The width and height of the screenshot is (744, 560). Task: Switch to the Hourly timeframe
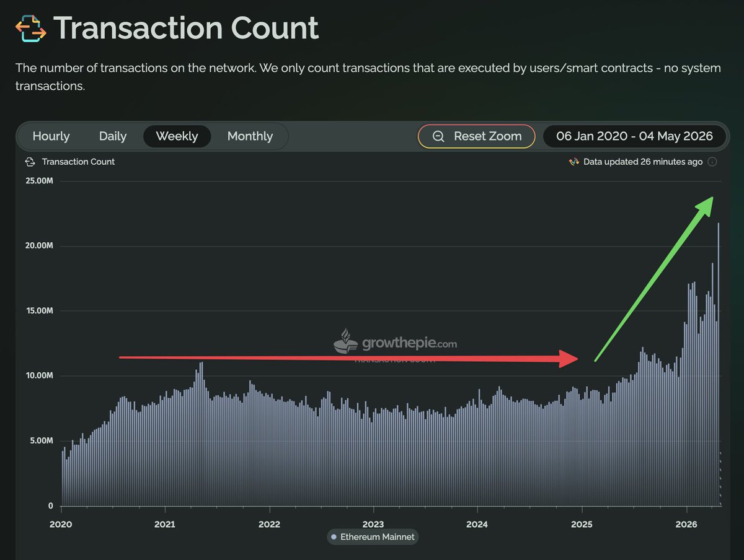pos(51,136)
